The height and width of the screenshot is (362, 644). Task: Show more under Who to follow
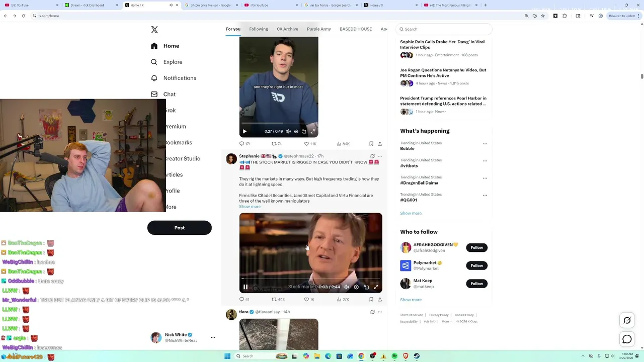pyautogui.click(x=411, y=300)
